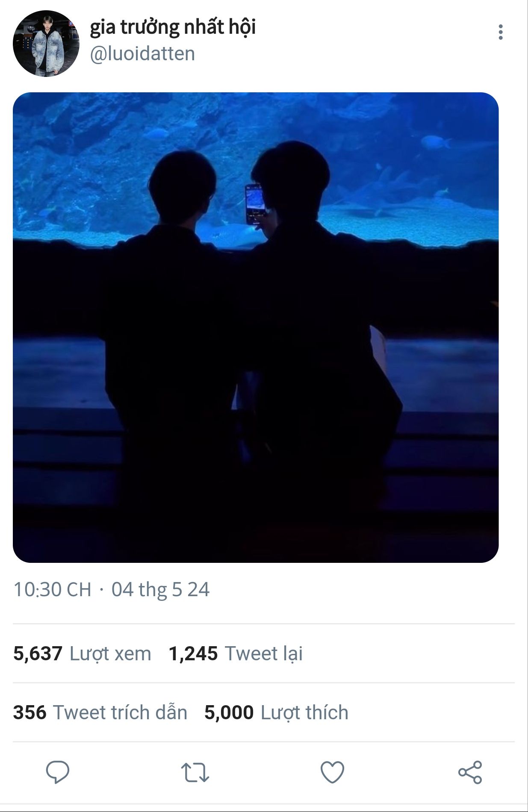
Task: Click display name gia trưởng nhất hội
Action: click(173, 27)
